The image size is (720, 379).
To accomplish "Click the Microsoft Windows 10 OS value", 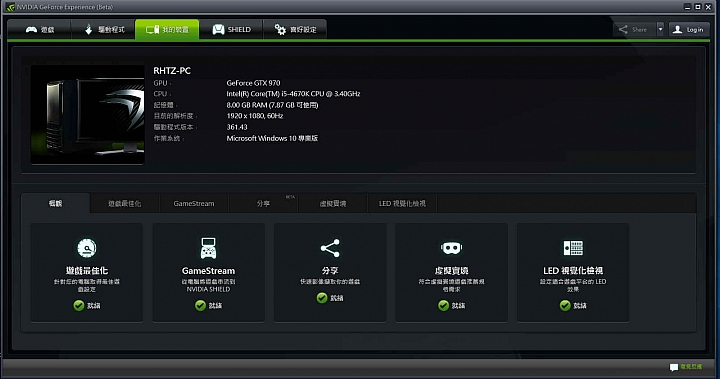I will [x=272, y=138].
